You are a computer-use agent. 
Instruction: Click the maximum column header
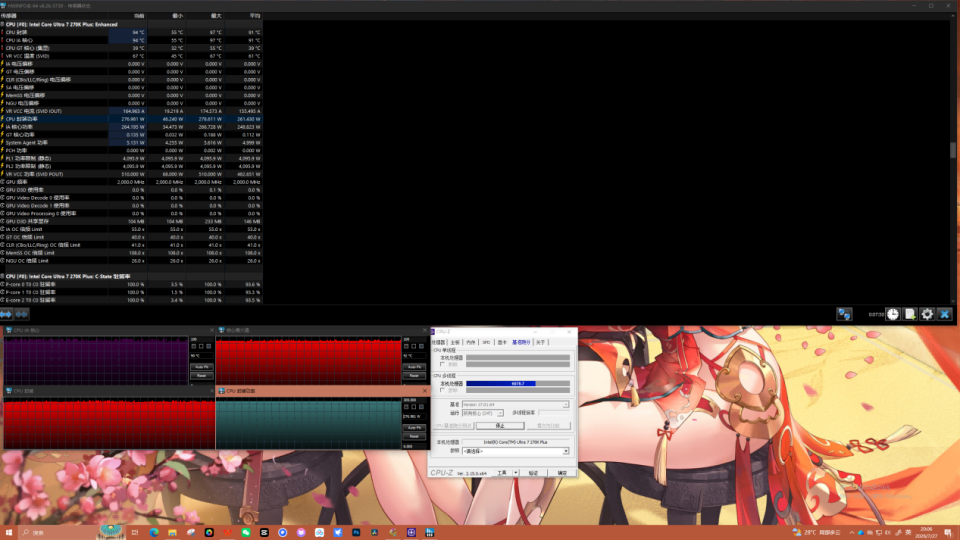point(204,16)
